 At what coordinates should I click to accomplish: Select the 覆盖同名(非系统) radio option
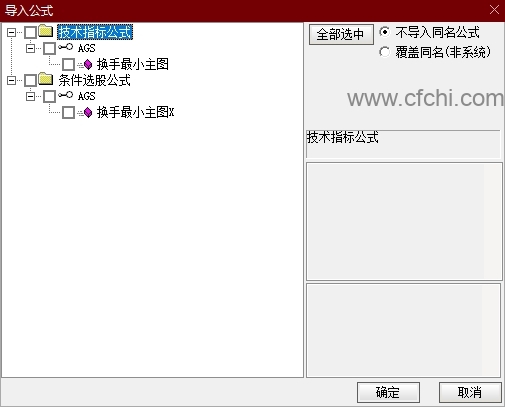click(384, 52)
